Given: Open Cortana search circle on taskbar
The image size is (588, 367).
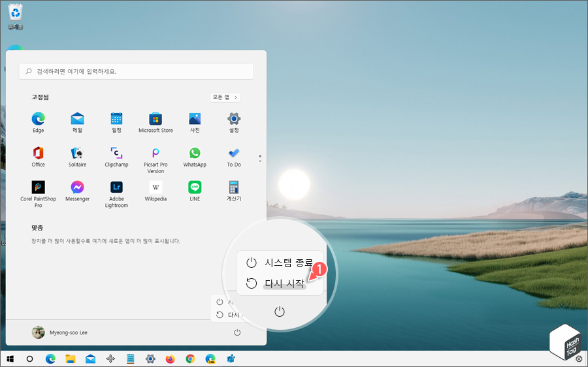Looking at the screenshot, I should pyautogui.click(x=29, y=359).
